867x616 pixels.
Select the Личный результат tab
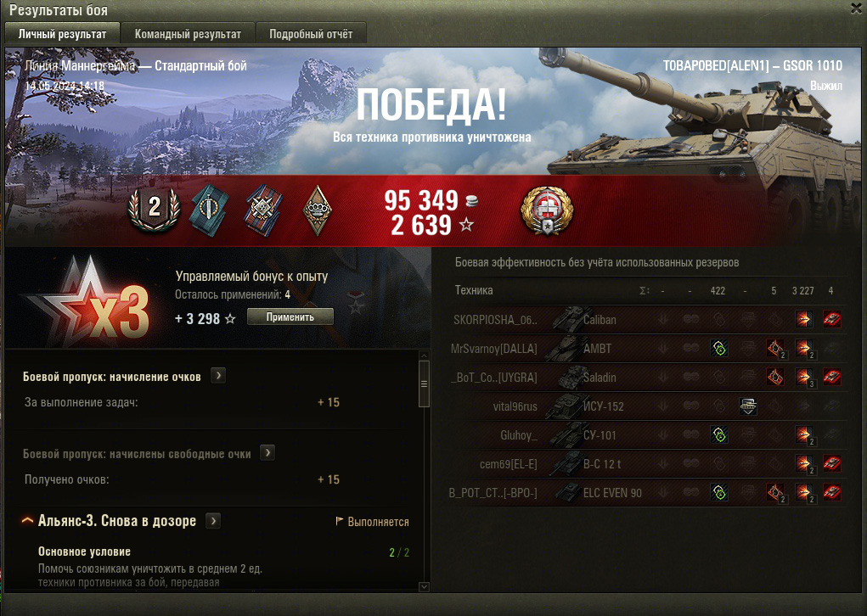pyautogui.click(x=63, y=34)
